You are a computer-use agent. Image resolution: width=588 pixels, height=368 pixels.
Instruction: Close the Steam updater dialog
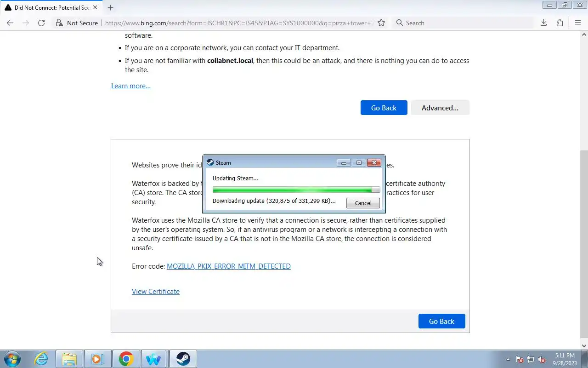click(x=374, y=163)
